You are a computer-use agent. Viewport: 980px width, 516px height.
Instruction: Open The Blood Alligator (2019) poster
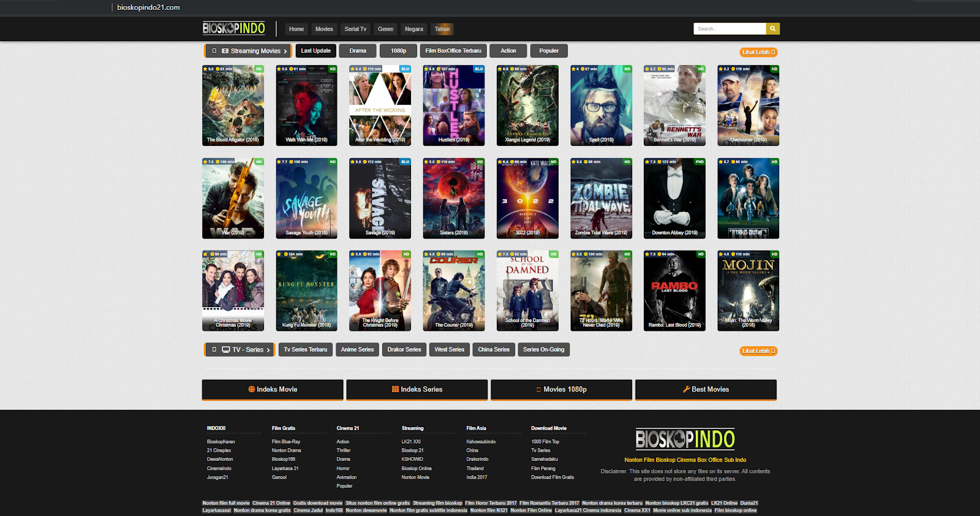(x=233, y=105)
